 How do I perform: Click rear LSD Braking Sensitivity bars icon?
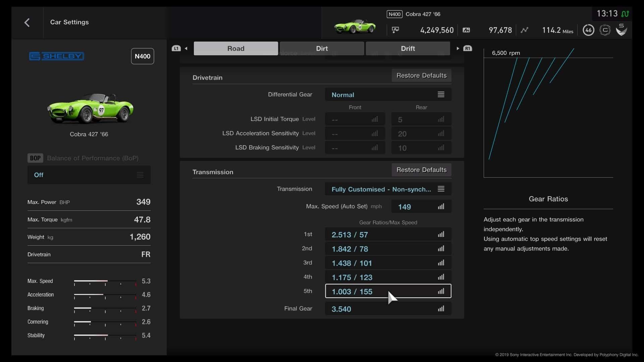[441, 147]
